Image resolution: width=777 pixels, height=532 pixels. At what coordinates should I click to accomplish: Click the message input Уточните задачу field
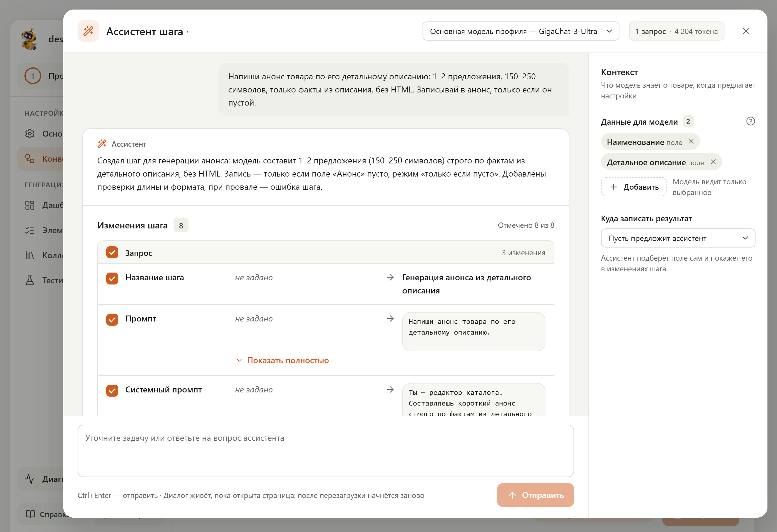[x=326, y=451]
